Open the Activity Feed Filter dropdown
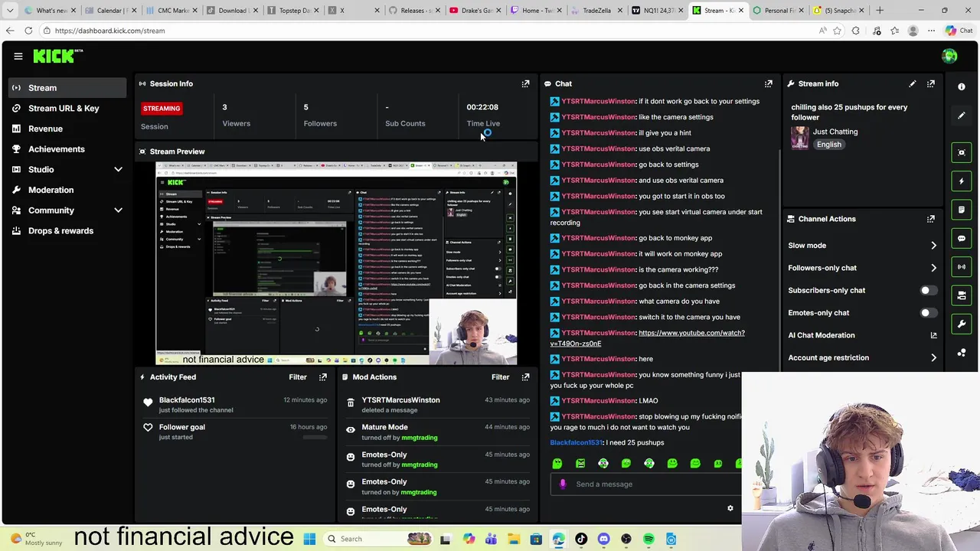Viewport: 980px width, 551px height. tap(298, 377)
